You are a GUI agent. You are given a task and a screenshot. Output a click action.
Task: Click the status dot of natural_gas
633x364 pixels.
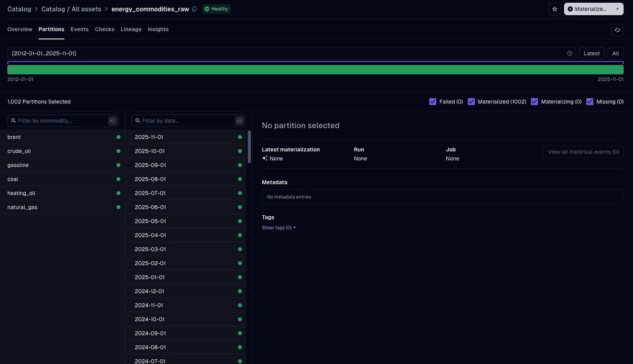click(x=118, y=207)
